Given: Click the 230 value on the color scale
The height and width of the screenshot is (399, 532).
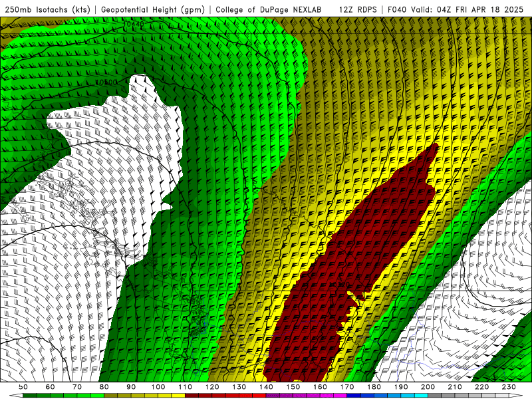Looking at the screenshot, I should point(509,387).
